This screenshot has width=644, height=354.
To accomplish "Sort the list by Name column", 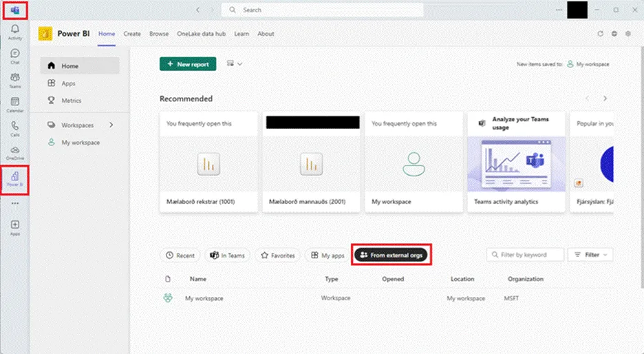I will [198, 279].
